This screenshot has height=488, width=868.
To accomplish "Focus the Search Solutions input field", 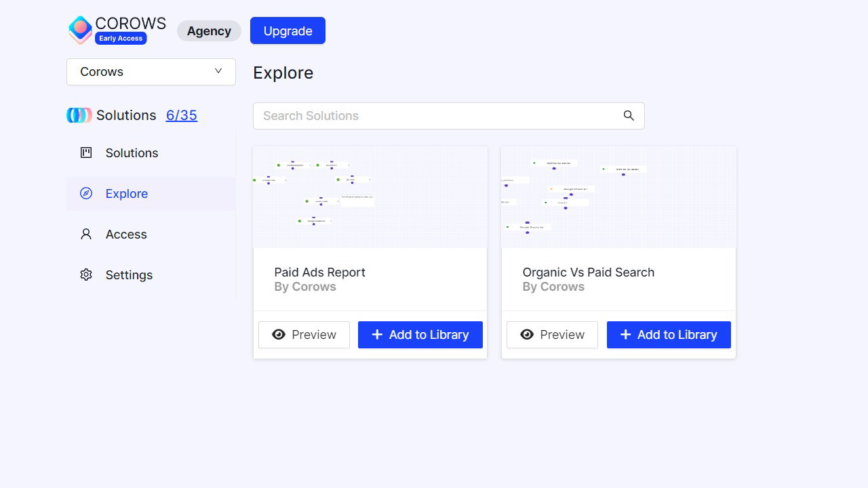I will [x=437, y=116].
